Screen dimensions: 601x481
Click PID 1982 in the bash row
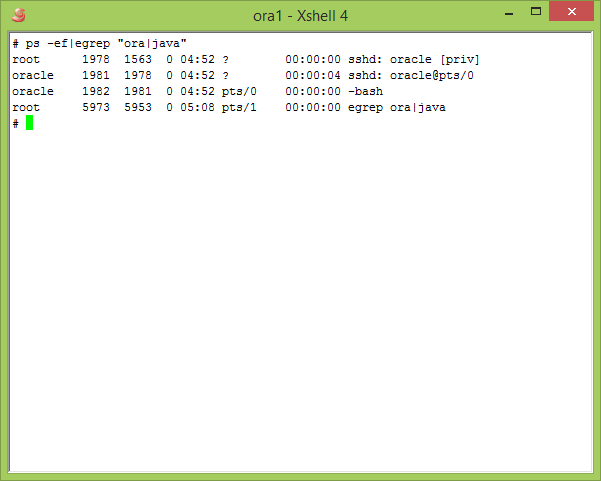click(x=96, y=91)
